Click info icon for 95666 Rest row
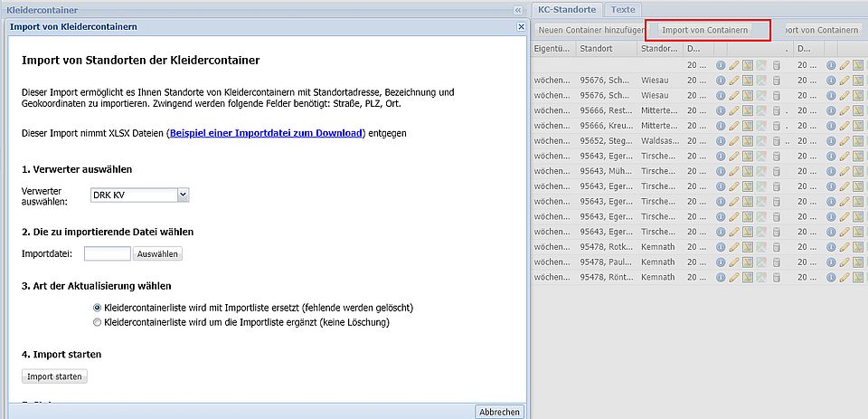Image resolution: width=868 pixels, height=419 pixels. [x=721, y=110]
